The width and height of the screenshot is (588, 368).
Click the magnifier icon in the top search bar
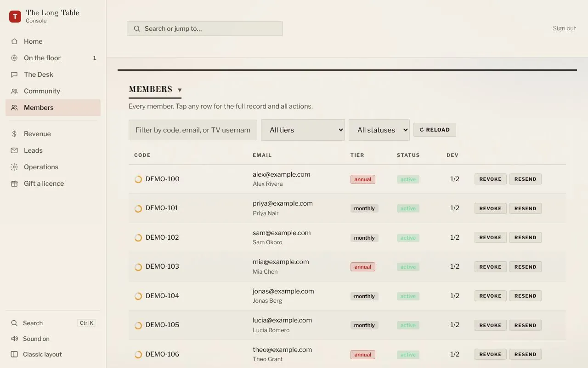coord(137,29)
